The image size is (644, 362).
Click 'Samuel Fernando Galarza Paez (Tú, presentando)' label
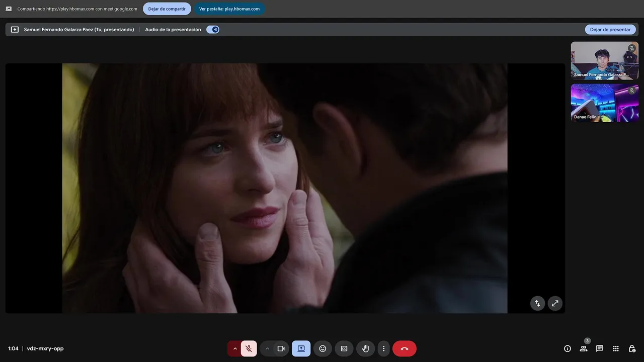click(79, 30)
